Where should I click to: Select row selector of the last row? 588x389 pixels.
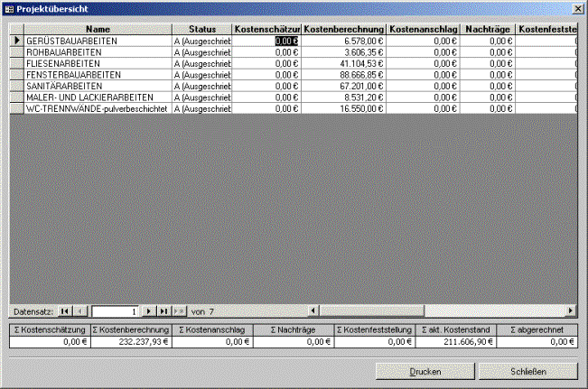pos(16,108)
